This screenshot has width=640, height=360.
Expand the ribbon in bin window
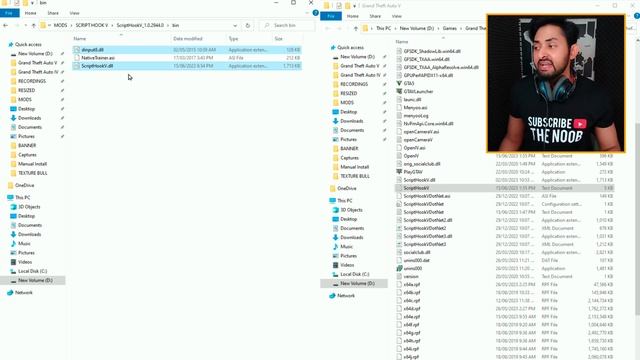307,13
